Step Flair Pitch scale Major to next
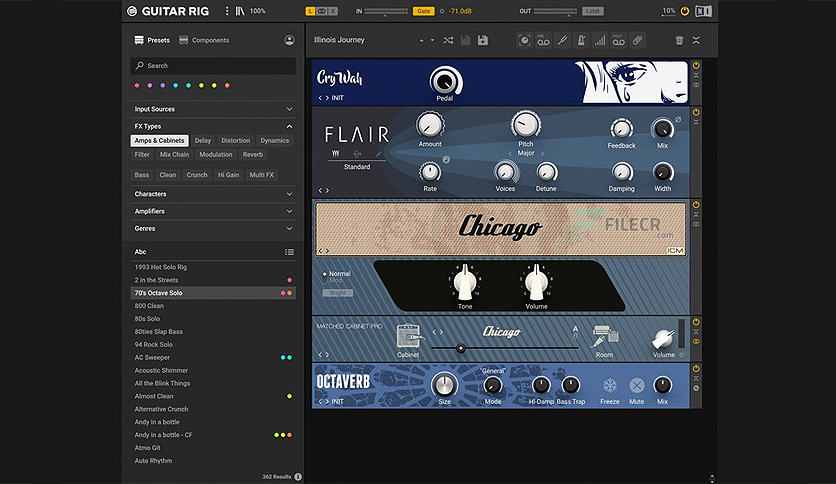Image resolution: width=836 pixels, height=484 pixels. [x=542, y=154]
